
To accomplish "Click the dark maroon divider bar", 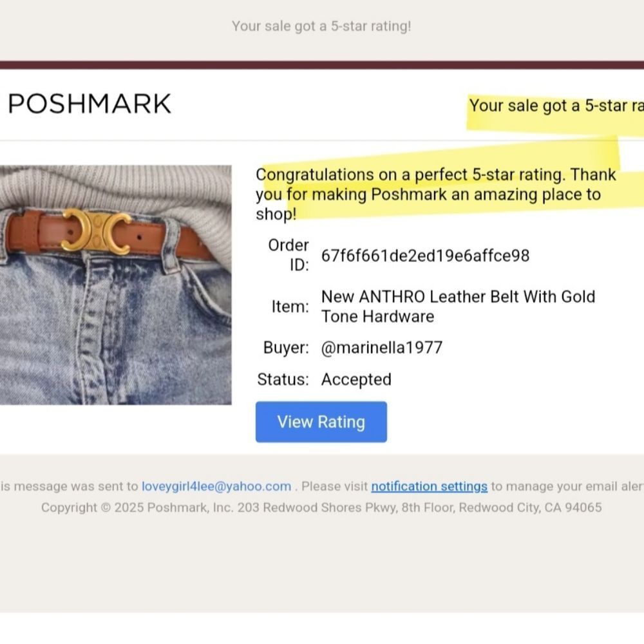I will point(322,64).
